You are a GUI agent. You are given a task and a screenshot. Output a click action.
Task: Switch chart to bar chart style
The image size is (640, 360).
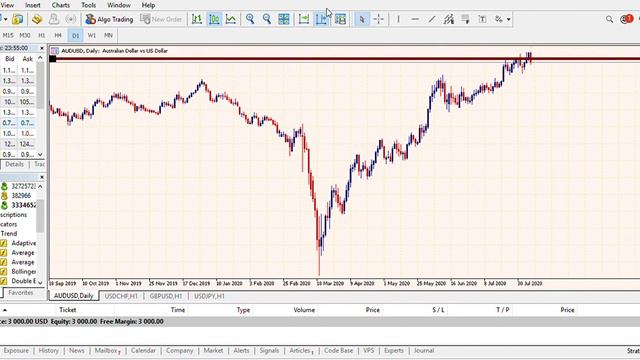point(197,19)
